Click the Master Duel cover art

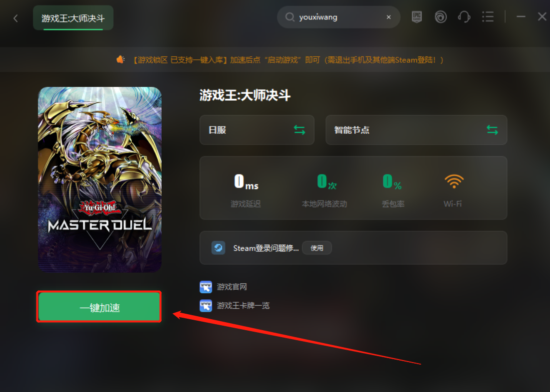100,180
